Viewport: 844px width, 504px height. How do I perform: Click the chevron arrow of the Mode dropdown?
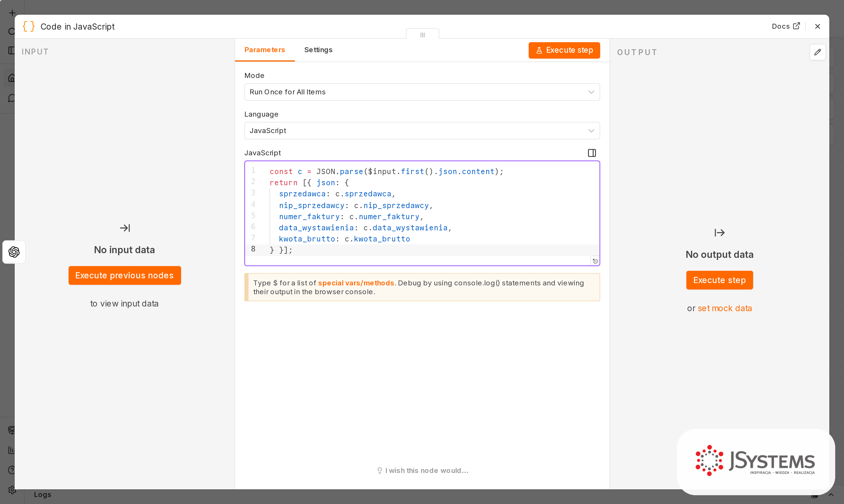pyautogui.click(x=591, y=92)
